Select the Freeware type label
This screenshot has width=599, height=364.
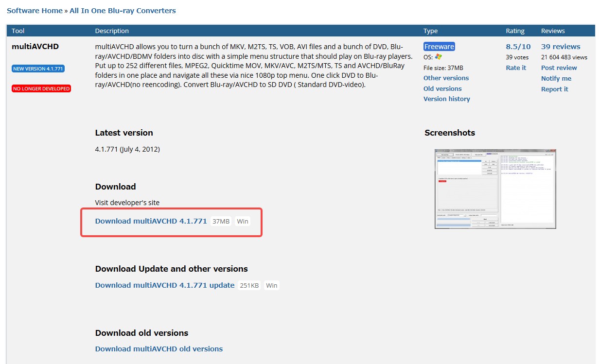point(439,47)
